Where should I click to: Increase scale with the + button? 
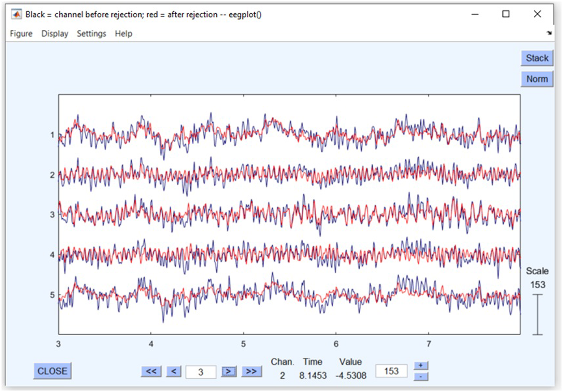[x=421, y=365]
